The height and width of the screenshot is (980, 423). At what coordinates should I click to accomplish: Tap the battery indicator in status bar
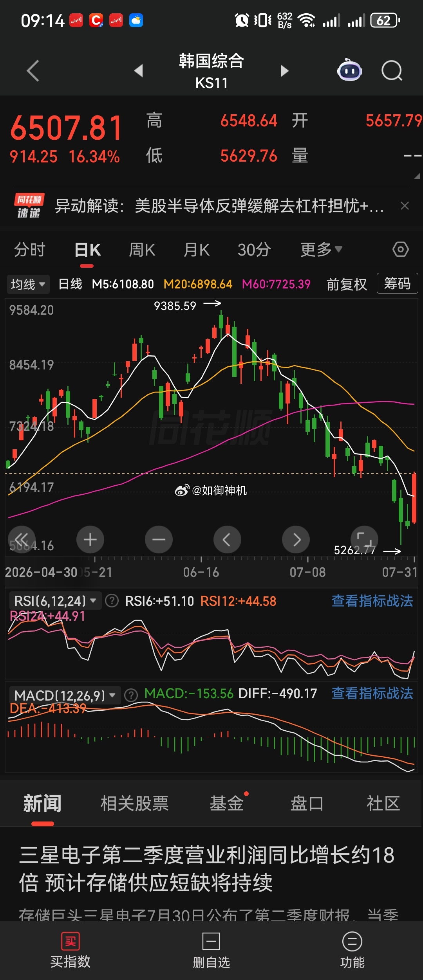(x=385, y=20)
